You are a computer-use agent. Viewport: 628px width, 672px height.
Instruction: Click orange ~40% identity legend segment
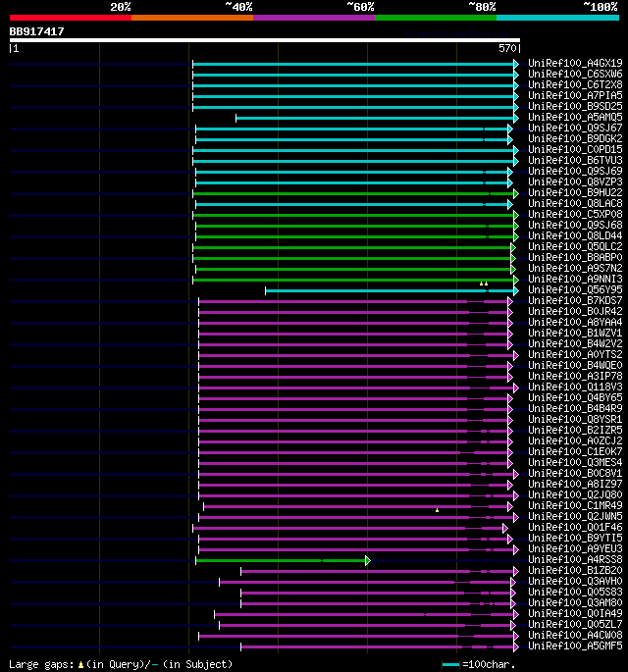192,18
